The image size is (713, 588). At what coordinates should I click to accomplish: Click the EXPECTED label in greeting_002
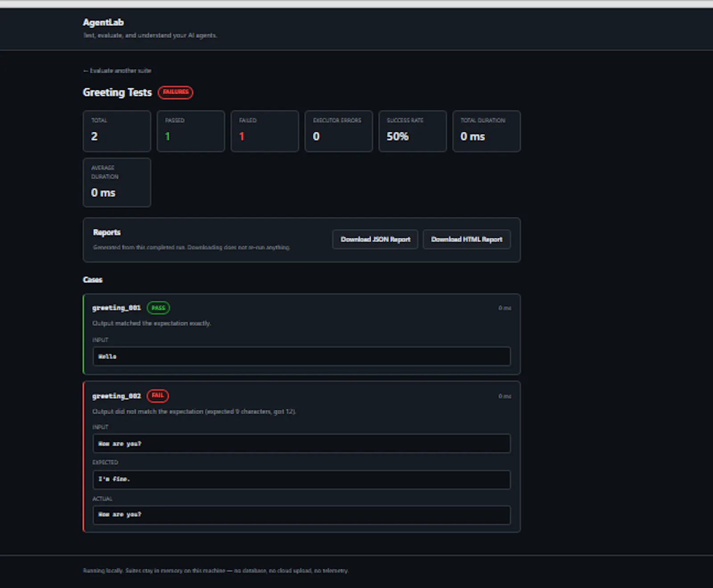pos(105,462)
